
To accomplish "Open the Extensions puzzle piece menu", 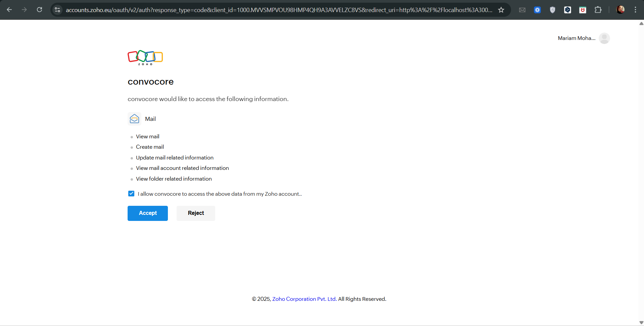I will [x=598, y=10].
